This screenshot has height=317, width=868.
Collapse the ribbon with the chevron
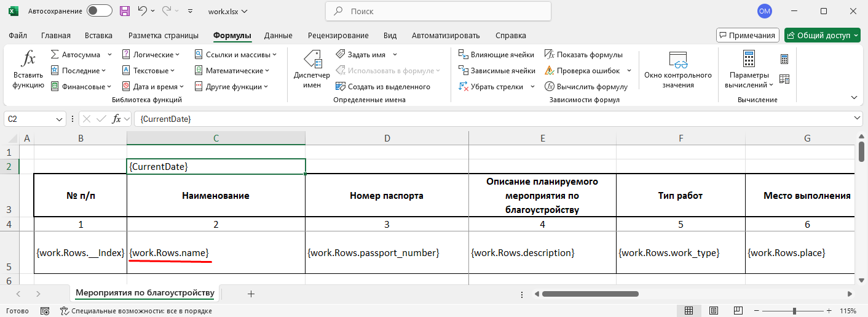(854, 97)
